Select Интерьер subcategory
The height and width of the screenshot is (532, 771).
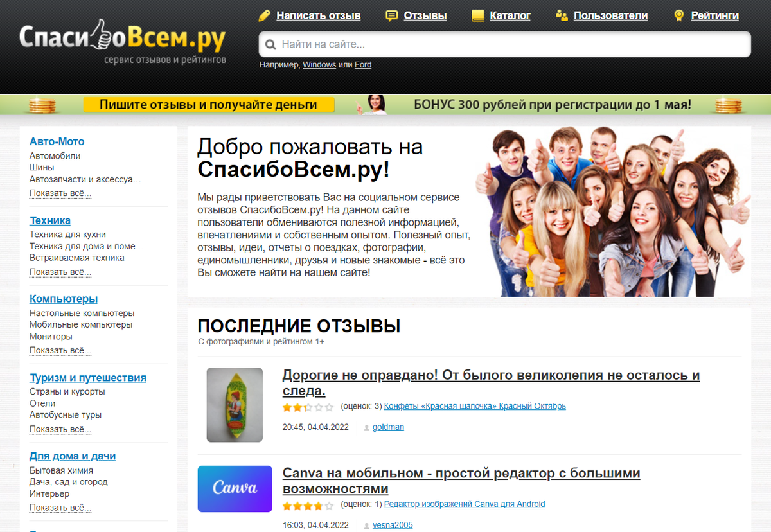(49, 494)
